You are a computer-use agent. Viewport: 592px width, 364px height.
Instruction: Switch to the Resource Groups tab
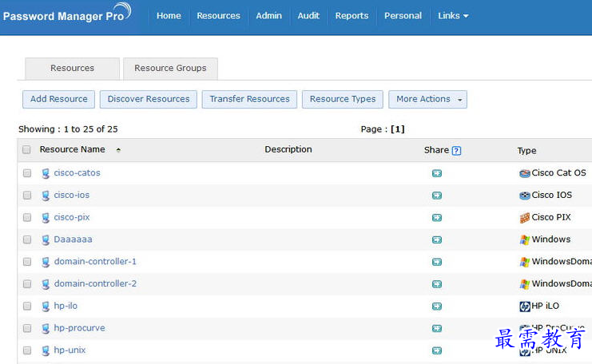tap(170, 69)
